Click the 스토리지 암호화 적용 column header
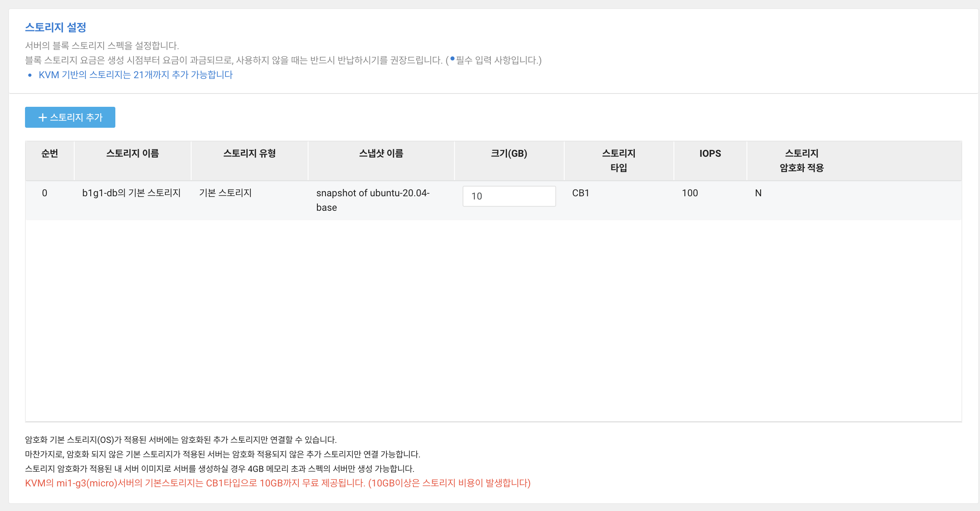This screenshot has width=980, height=511. pos(801,160)
